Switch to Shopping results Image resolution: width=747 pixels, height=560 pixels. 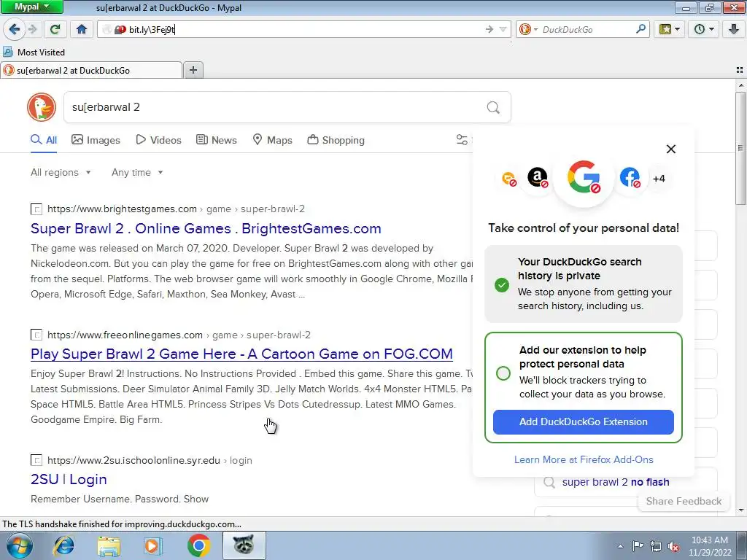pyautogui.click(x=336, y=140)
